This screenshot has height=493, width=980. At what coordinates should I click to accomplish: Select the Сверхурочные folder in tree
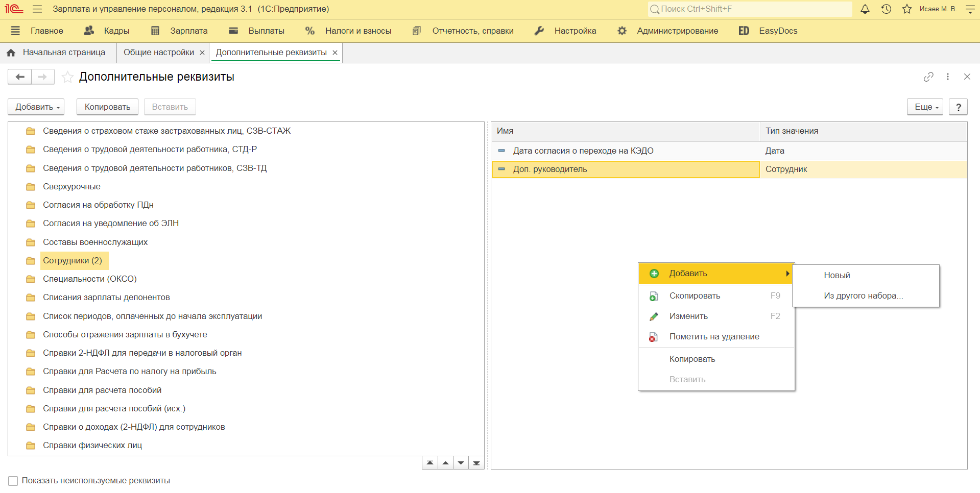(x=71, y=187)
